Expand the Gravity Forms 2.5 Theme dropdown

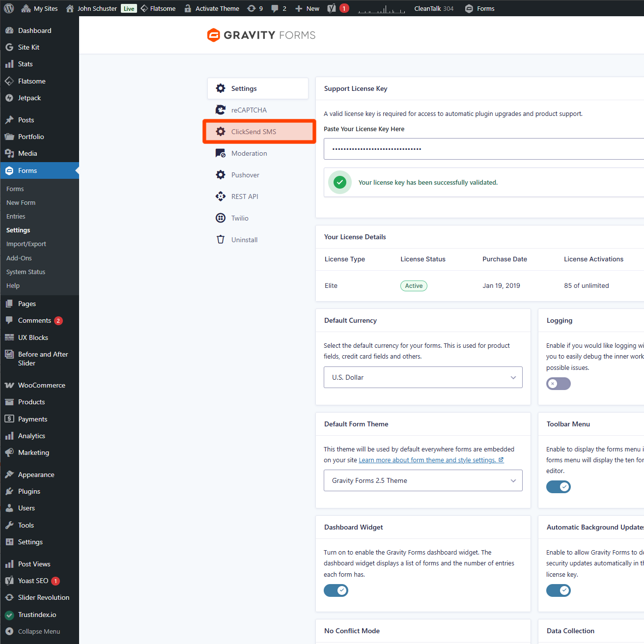tap(422, 481)
